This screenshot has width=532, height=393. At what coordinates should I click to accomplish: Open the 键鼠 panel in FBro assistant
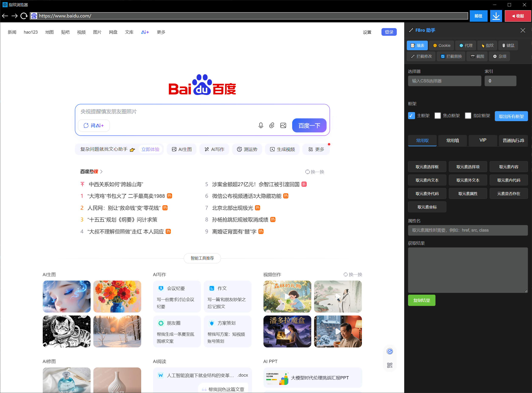coord(508,45)
